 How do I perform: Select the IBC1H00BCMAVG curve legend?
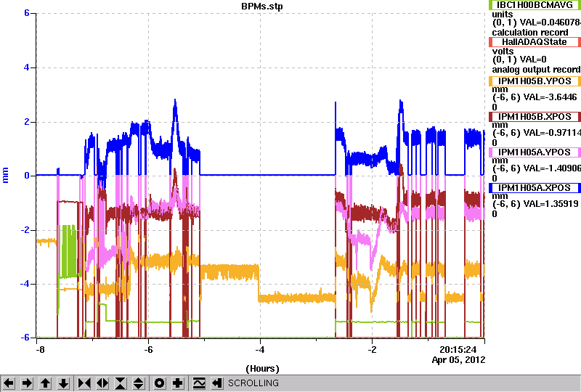click(535, 5)
